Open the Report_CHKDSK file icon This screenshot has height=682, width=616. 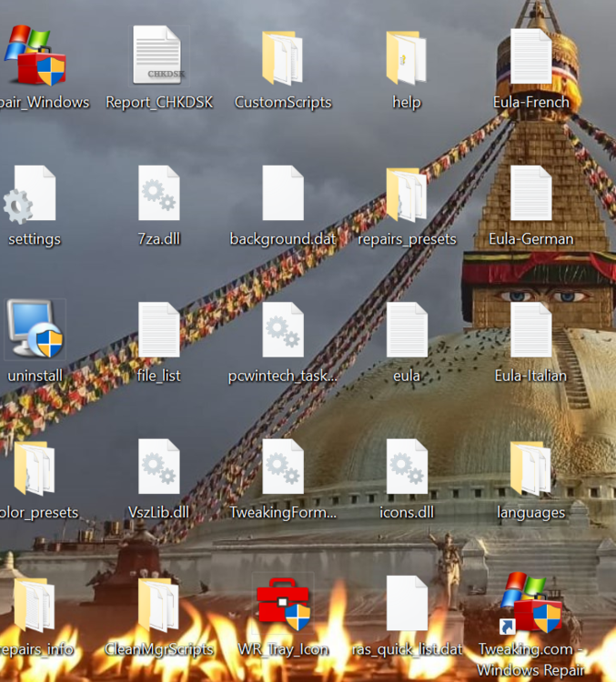[x=157, y=55]
